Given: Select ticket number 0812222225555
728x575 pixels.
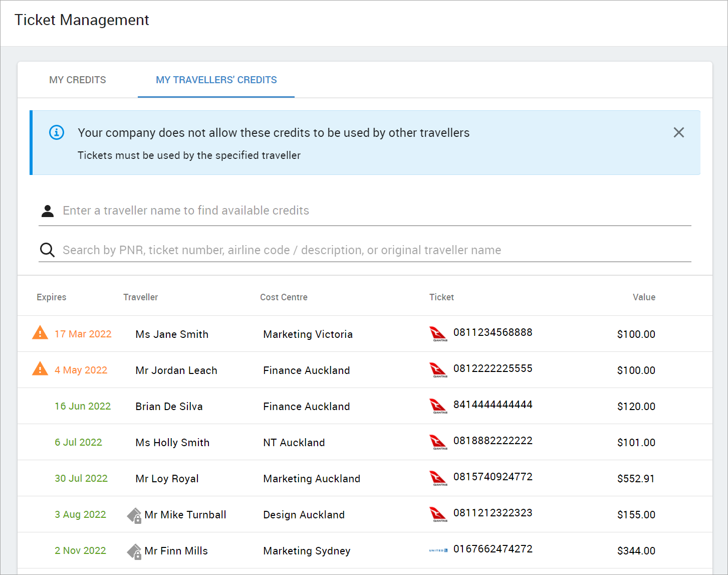Looking at the screenshot, I should tap(493, 368).
